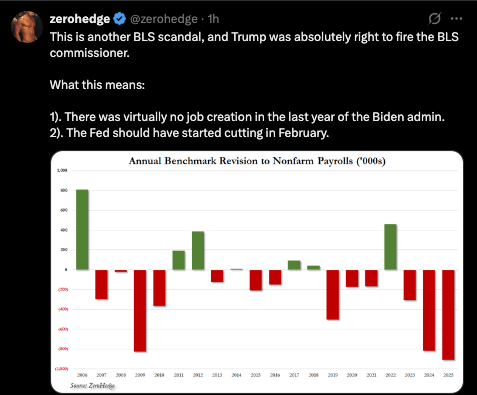Click the chart title Annual Benchmark Revision

pos(257,161)
